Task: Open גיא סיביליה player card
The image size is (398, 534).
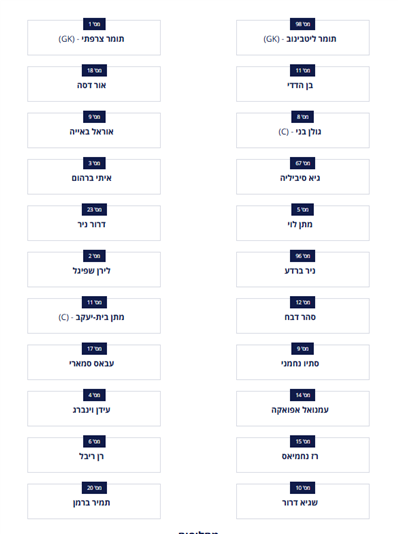Action: [303, 176]
